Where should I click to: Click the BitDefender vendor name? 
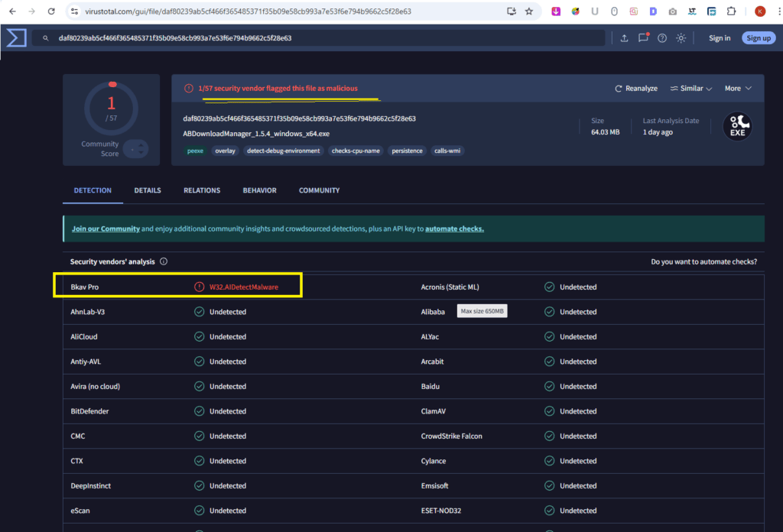click(x=89, y=411)
